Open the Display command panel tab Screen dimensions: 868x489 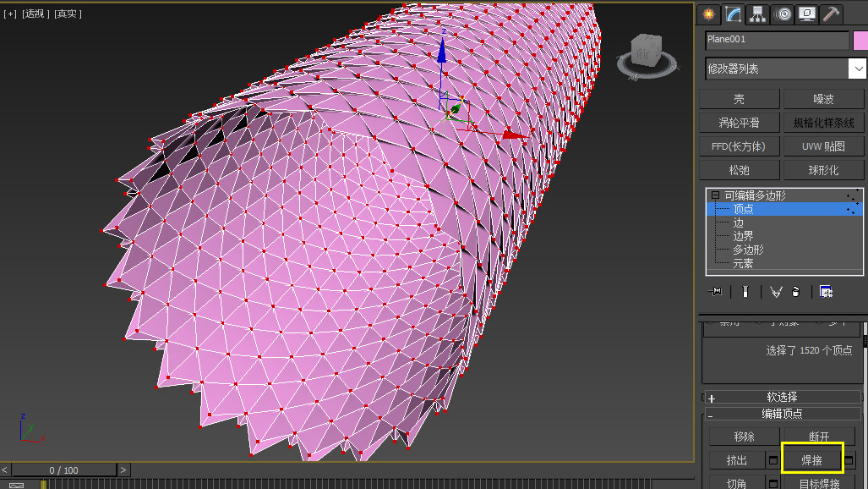[807, 14]
